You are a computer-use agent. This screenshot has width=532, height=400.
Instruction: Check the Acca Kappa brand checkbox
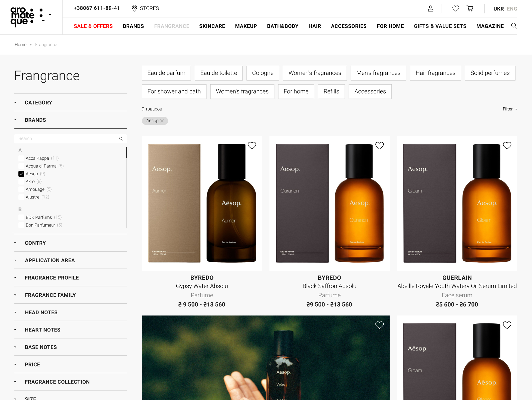[x=21, y=158]
